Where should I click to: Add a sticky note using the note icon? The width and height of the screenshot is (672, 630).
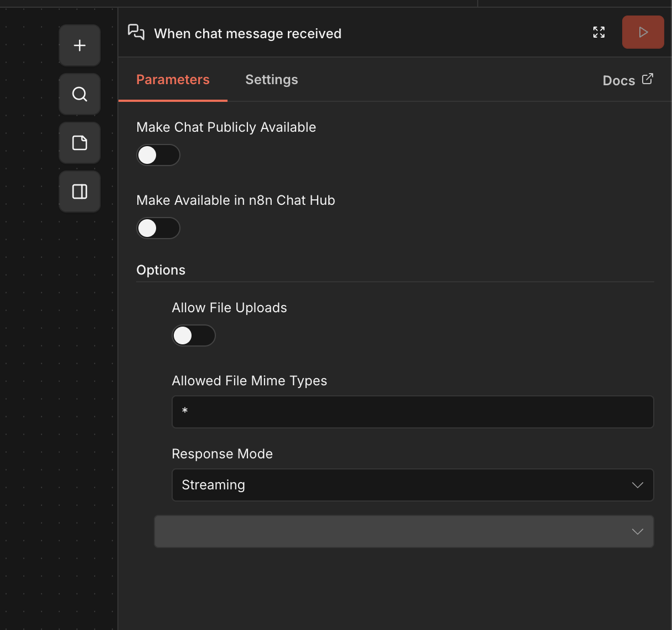pyautogui.click(x=79, y=142)
